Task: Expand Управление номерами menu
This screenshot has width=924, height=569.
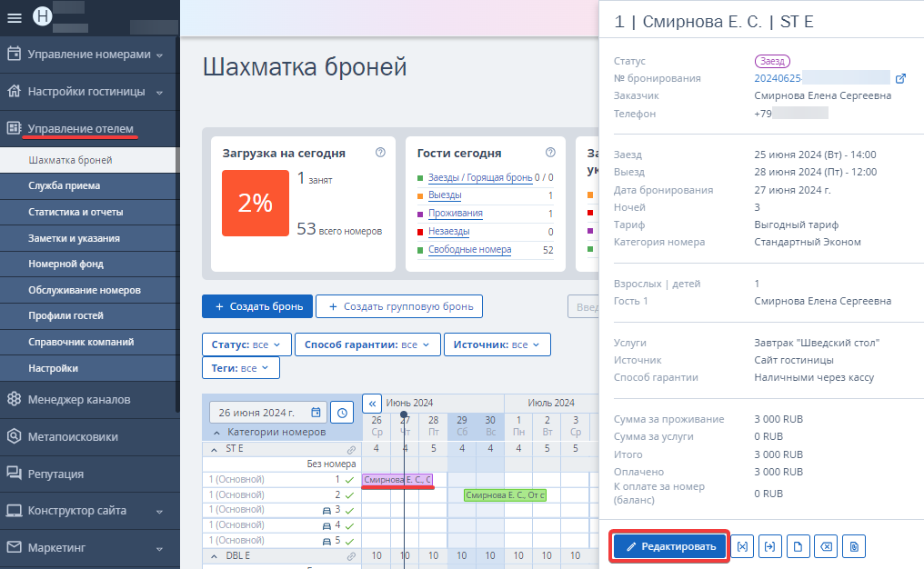Action: (89, 55)
